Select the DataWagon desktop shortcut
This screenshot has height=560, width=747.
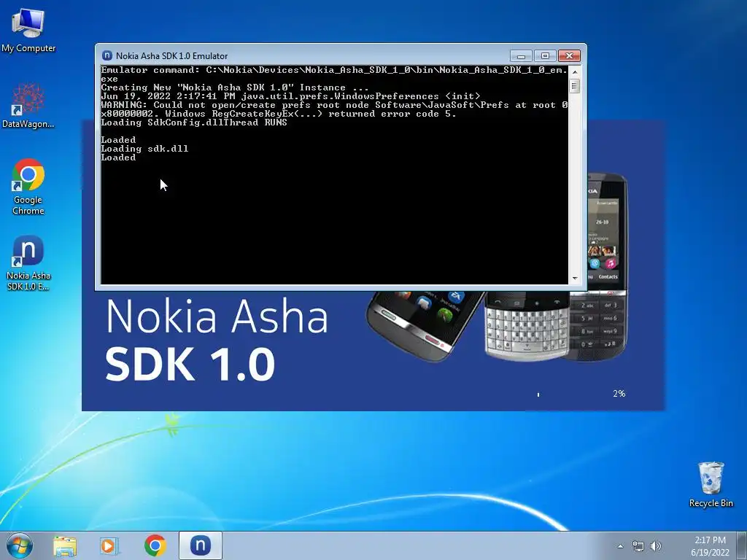28,105
